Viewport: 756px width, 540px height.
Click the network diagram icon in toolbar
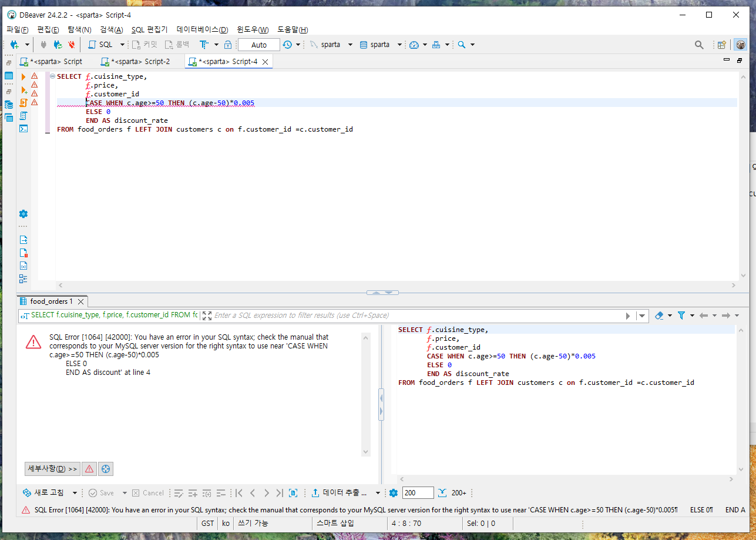pos(436,45)
